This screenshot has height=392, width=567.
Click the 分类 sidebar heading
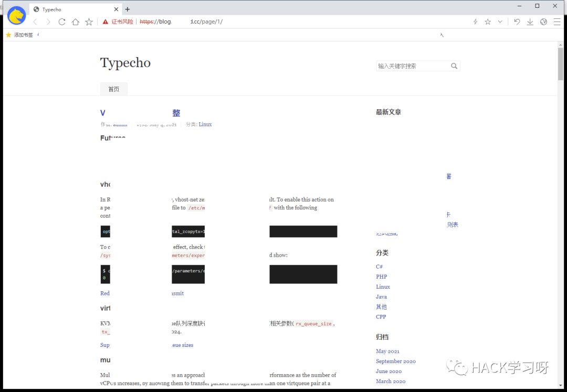[x=382, y=253]
